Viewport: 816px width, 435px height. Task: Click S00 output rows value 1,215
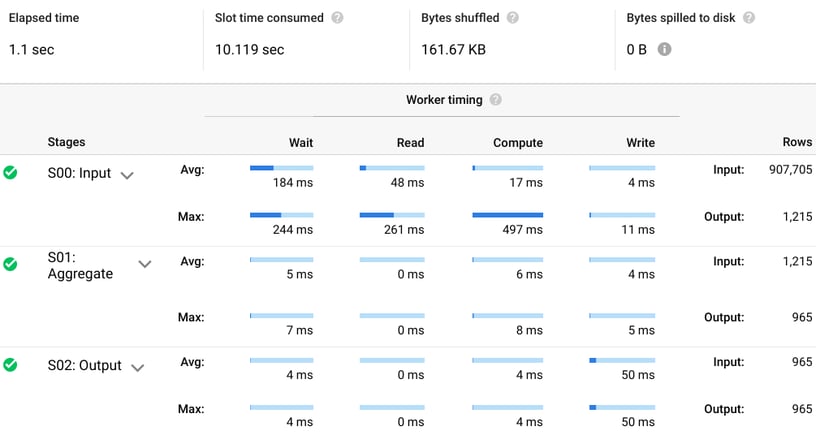coord(797,216)
